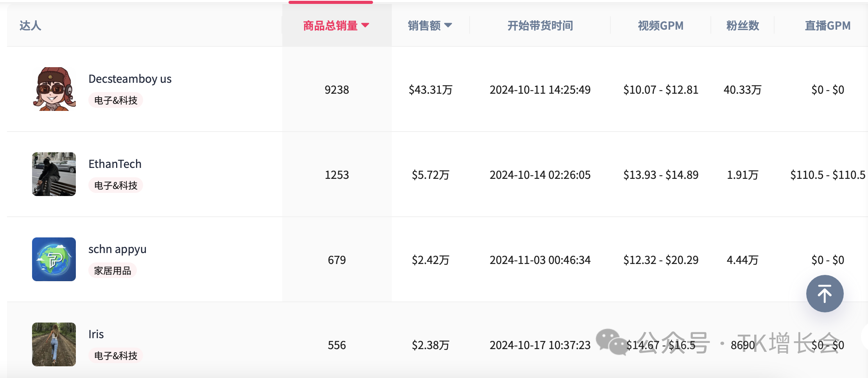The width and height of the screenshot is (868, 378).
Task: Click the 开始带货时间 column header
Action: click(x=540, y=26)
